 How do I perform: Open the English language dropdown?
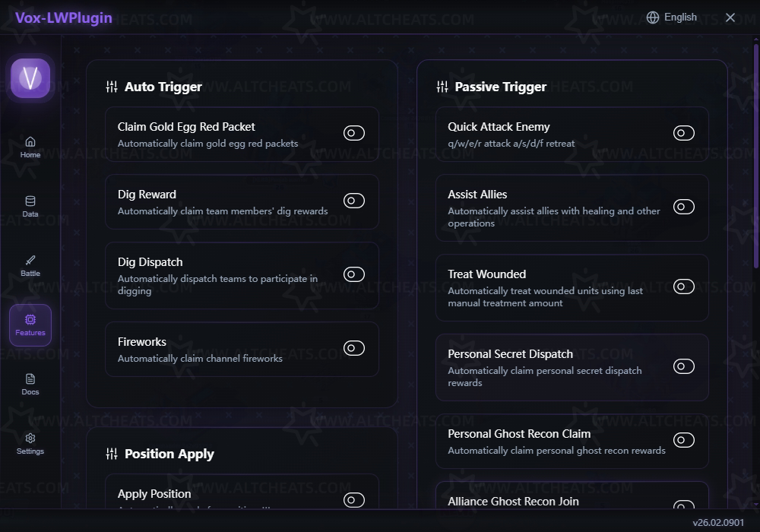click(680, 17)
